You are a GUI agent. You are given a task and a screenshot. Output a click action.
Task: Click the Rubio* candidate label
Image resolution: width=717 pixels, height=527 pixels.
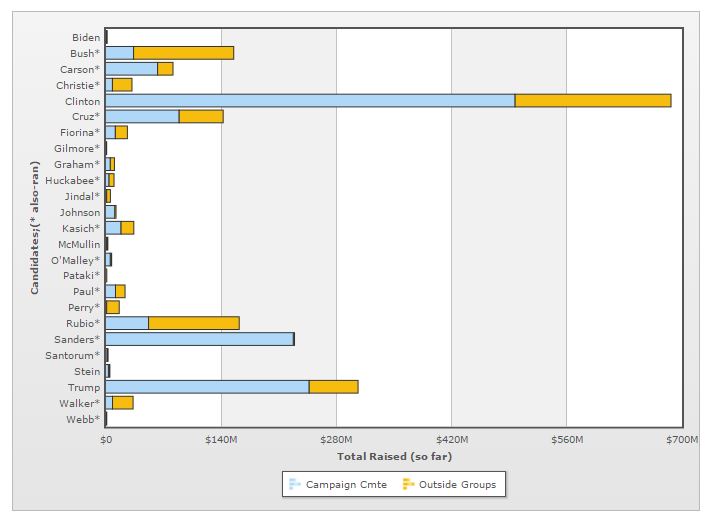(x=83, y=323)
